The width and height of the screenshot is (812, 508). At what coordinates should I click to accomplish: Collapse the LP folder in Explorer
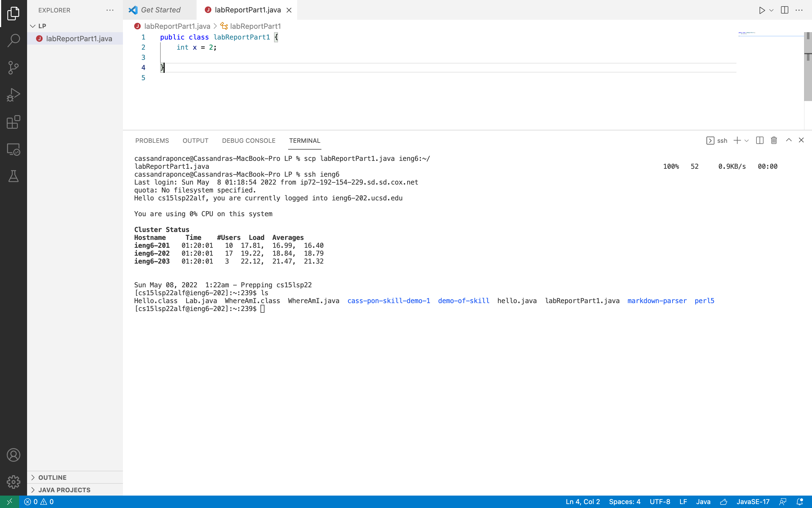point(32,26)
